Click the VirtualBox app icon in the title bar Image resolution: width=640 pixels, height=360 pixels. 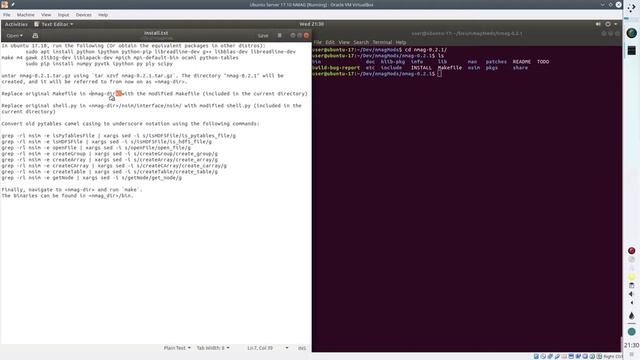pos(4,4)
